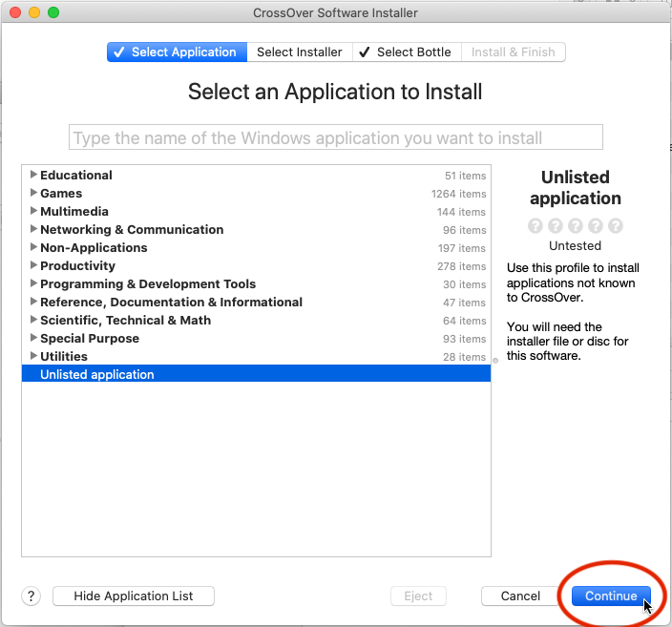Select the Productivity category label

(78, 265)
